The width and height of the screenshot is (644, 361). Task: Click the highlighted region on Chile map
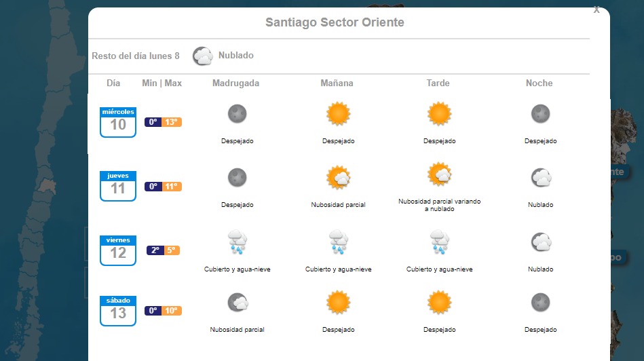click(46, 185)
